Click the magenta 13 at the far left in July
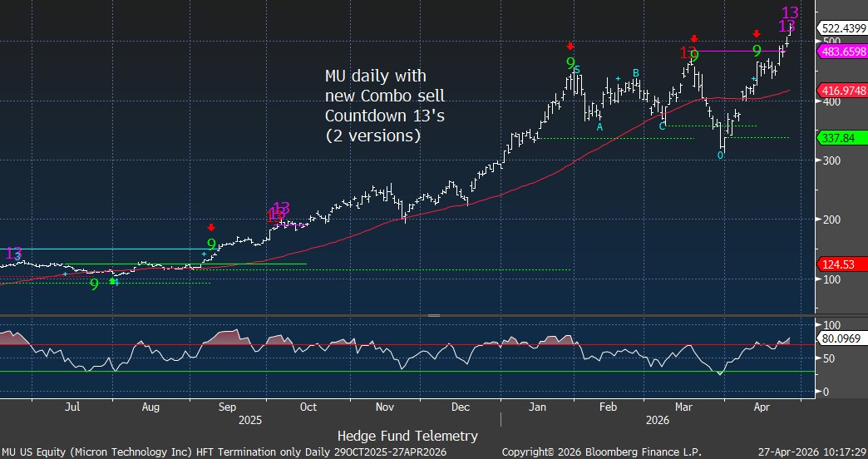Viewport: 868px width, 459px height. (14, 253)
